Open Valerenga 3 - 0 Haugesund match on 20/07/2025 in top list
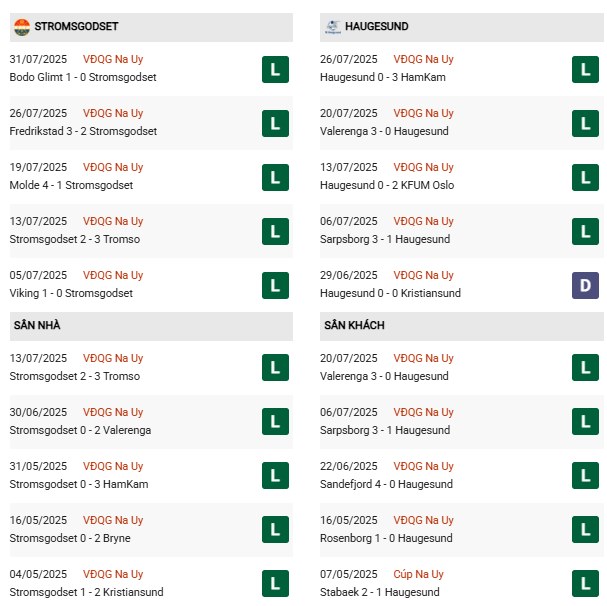 click(384, 131)
